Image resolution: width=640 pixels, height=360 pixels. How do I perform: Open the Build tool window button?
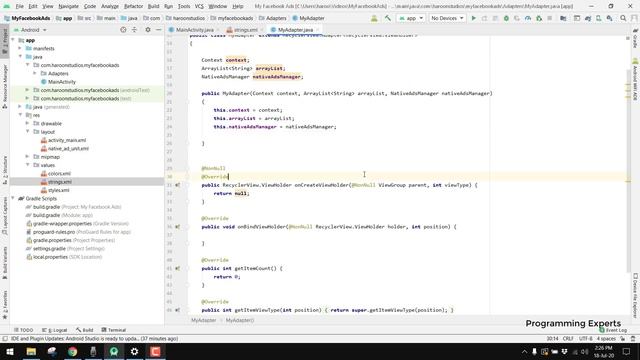coord(84,330)
